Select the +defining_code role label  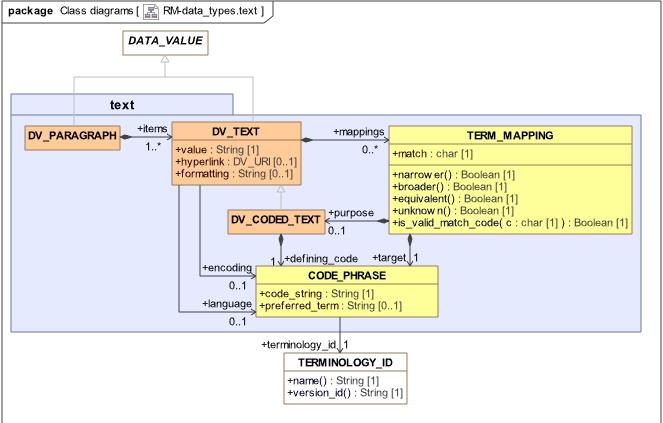click(321, 259)
